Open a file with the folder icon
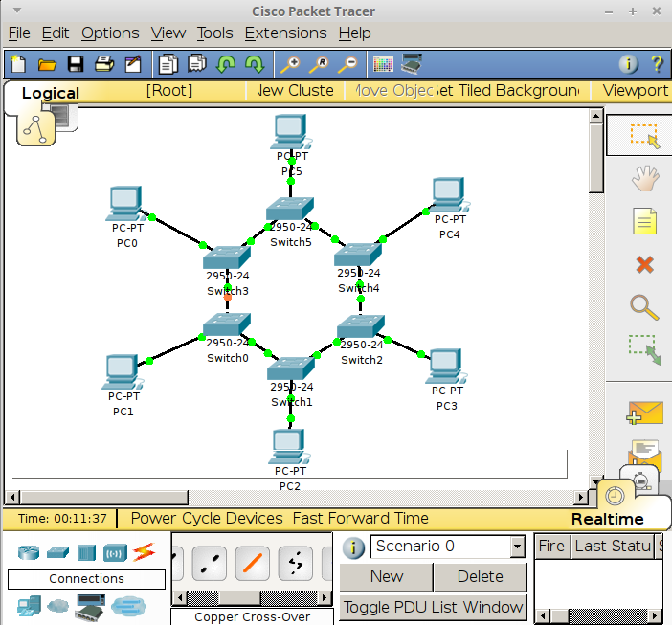672x625 pixels. coord(47,65)
